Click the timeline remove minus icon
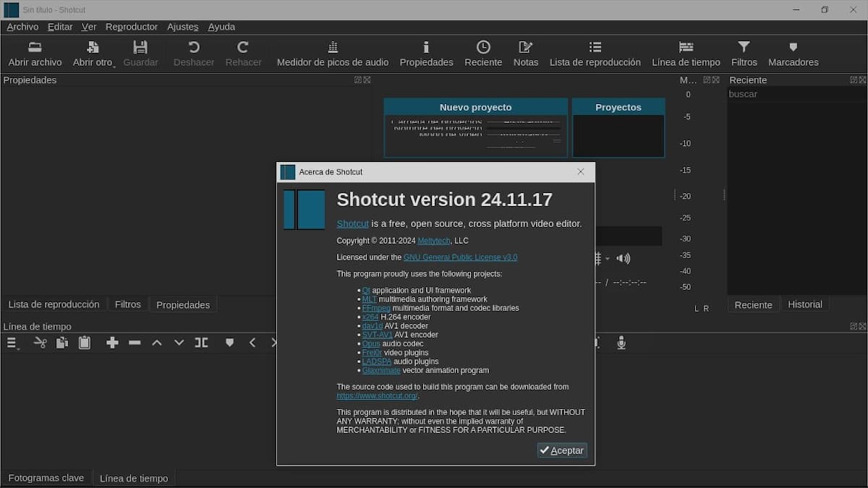Image resolution: width=868 pixels, height=488 pixels. tap(135, 343)
